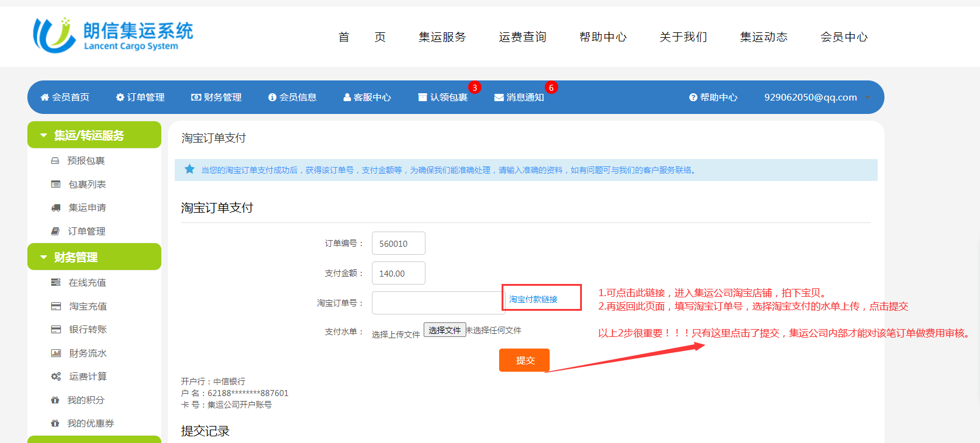This screenshot has width=980, height=443.
Task: Click the 支付金额 field showing 140.00
Action: tap(398, 274)
